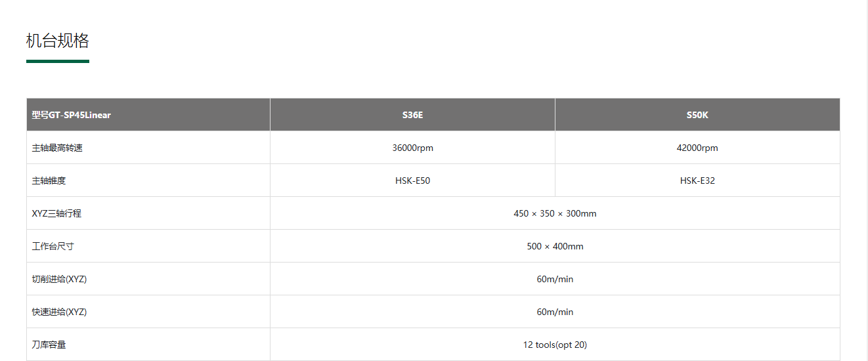Select the HSK-E32 taper value
Image resolution: width=868 pixels, height=361 pixels.
(697, 180)
